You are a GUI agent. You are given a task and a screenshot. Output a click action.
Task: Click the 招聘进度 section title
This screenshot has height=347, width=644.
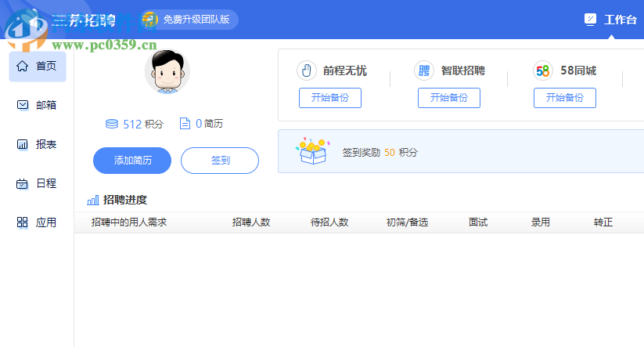pos(125,201)
